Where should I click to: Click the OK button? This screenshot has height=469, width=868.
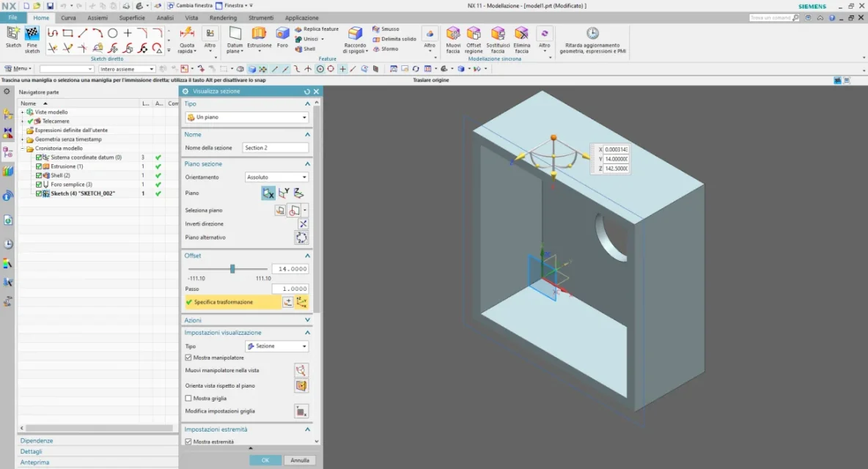pyautogui.click(x=265, y=460)
